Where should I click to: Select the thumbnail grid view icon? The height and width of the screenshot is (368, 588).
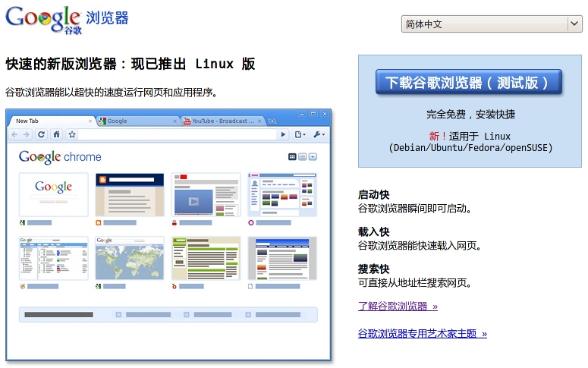(x=292, y=157)
